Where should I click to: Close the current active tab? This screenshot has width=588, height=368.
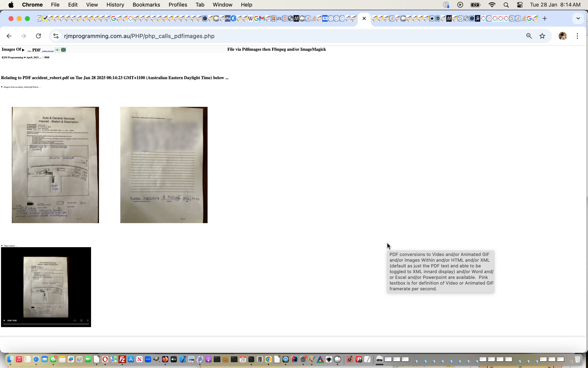364,18
